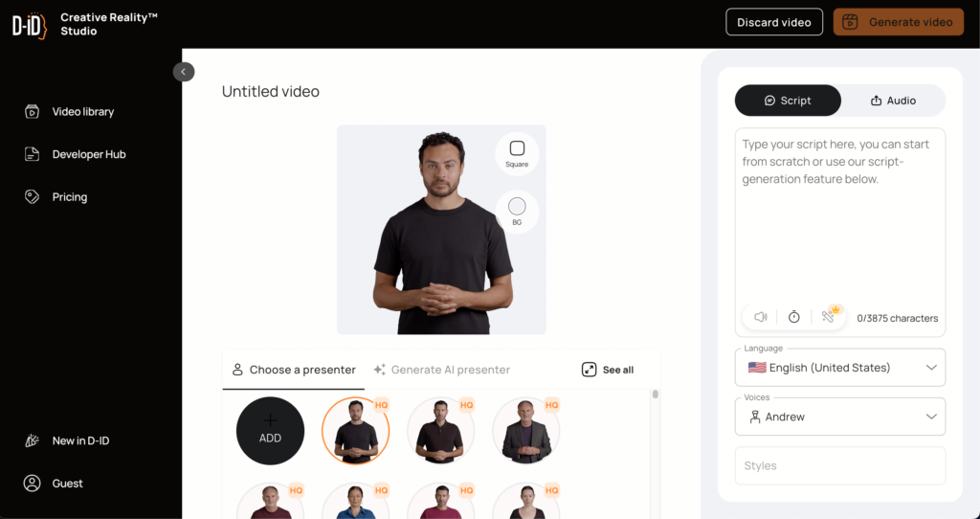Click the Creative Reality Studio title
The height and width of the screenshot is (519, 980).
point(109,24)
